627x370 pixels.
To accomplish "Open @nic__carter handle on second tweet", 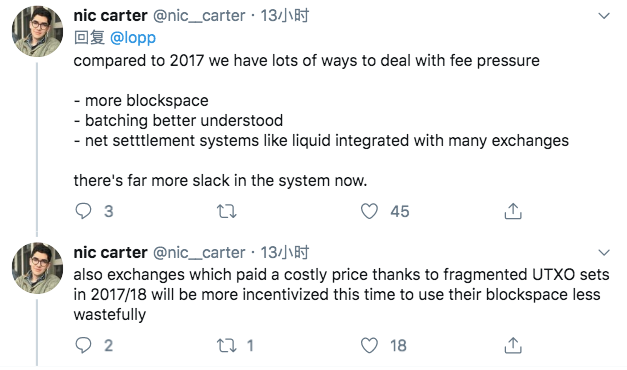I will pos(199,252).
